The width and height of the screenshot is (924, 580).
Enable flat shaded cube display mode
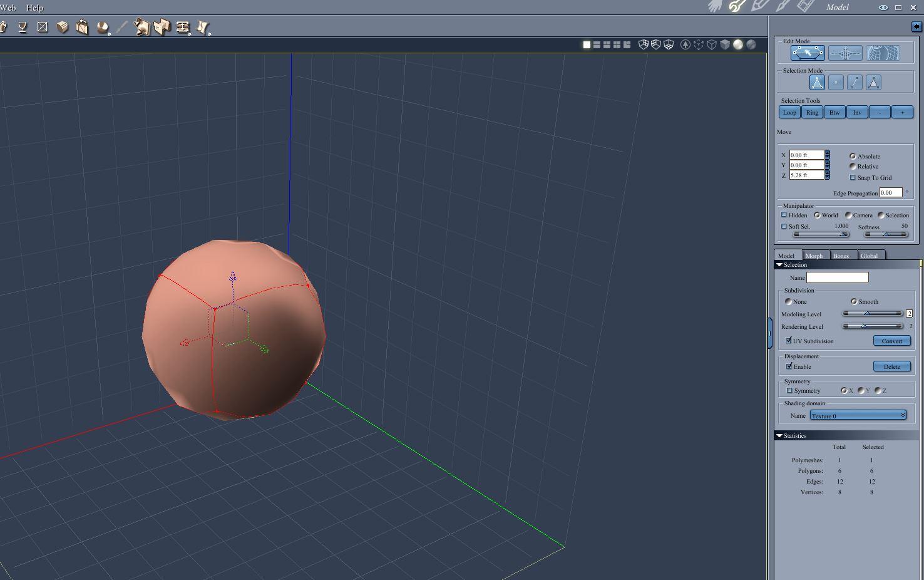(725, 44)
